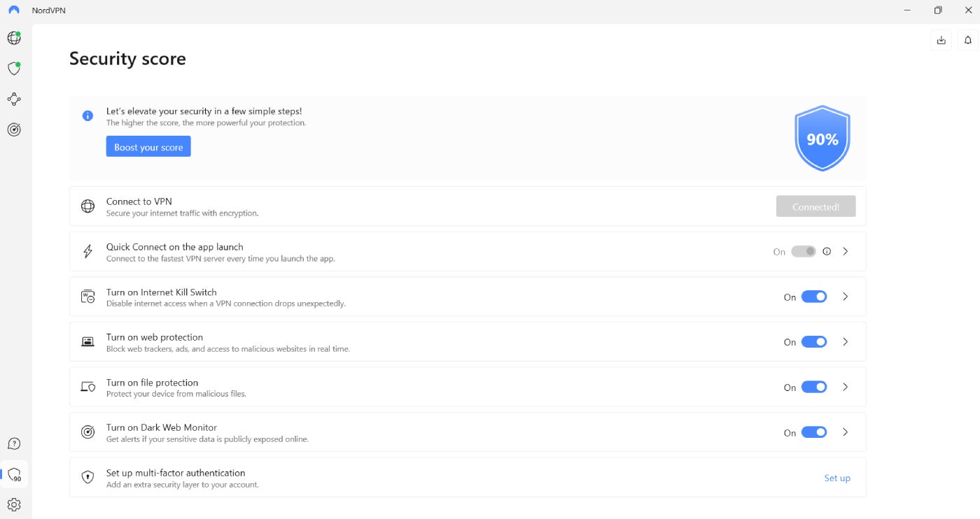Image resolution: width=980 pixels, height=519 pixels.
Task: Open the help question mark icon
Action: click(x=14, y=444)
